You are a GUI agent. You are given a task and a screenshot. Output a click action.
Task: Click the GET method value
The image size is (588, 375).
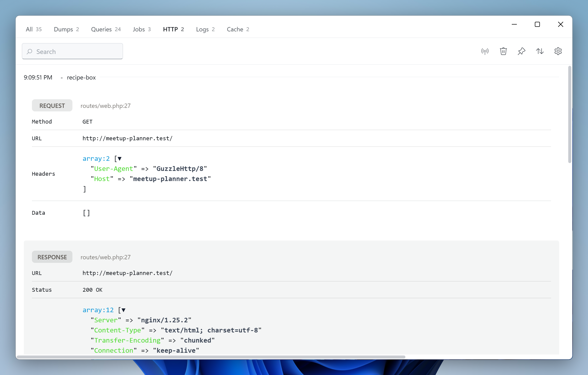[x=87, y=122]
